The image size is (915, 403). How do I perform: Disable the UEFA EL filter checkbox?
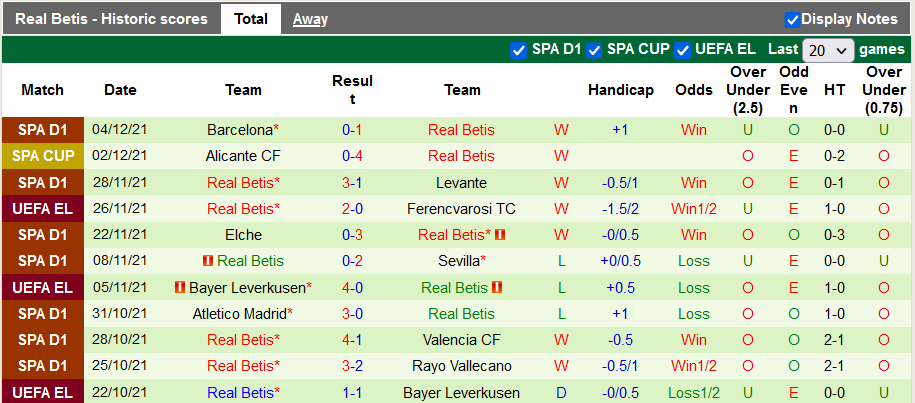[x=684, y=50]
